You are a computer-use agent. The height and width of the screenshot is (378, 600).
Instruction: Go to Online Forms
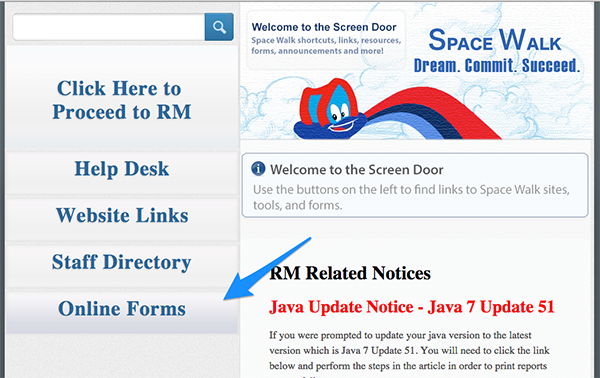click(x=122, y=309)
